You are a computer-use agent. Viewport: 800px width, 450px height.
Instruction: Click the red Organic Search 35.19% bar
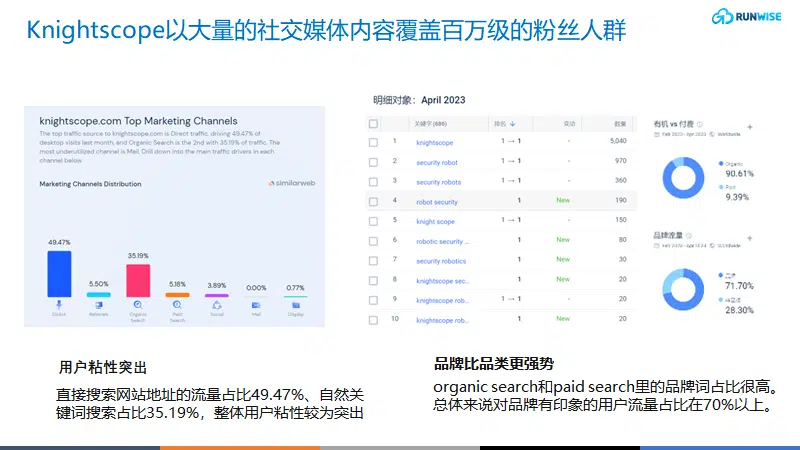tap(138, 281)
